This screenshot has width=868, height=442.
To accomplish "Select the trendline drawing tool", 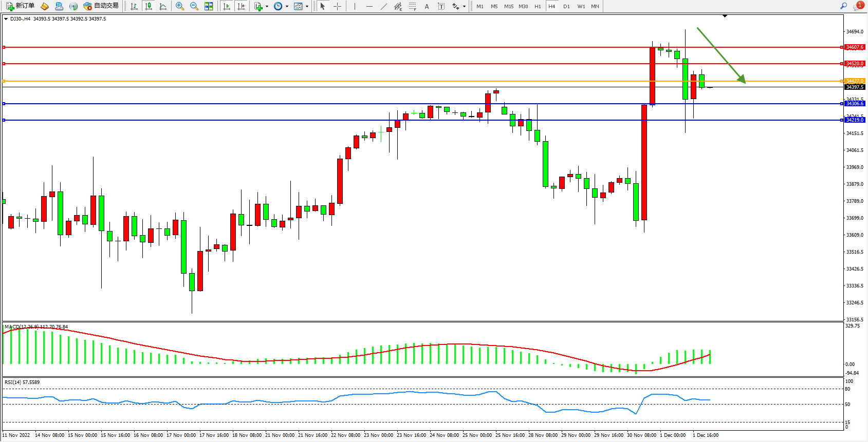I will point(384,6).
